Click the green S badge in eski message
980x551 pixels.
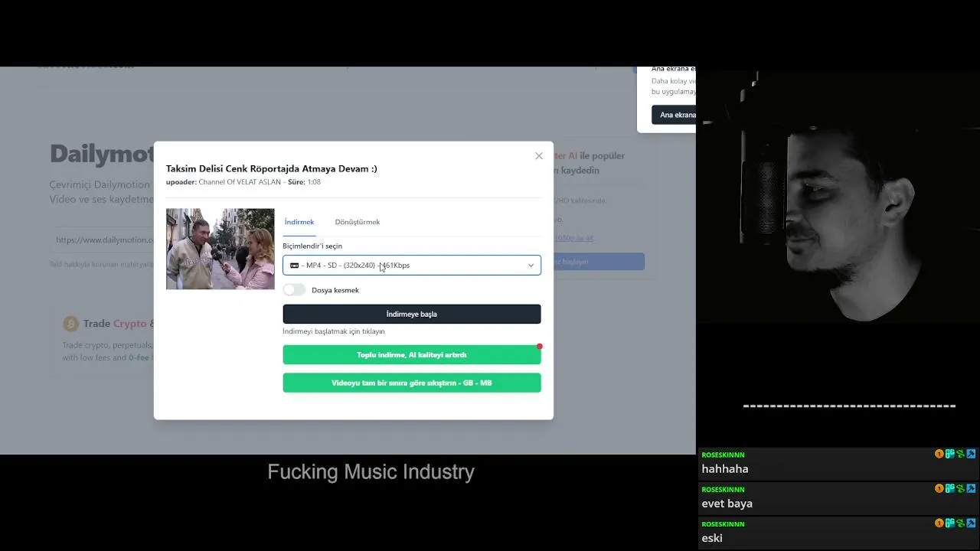click(x=961, y=523)
